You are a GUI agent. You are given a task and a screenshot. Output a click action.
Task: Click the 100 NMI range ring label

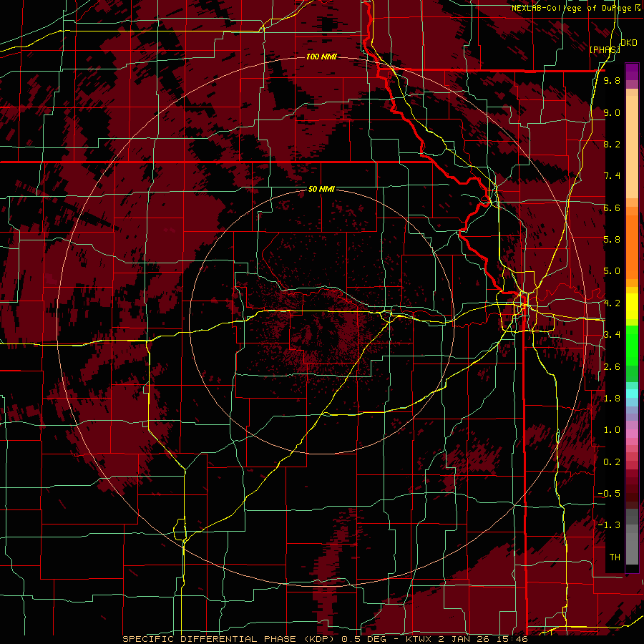pos(321,57)
